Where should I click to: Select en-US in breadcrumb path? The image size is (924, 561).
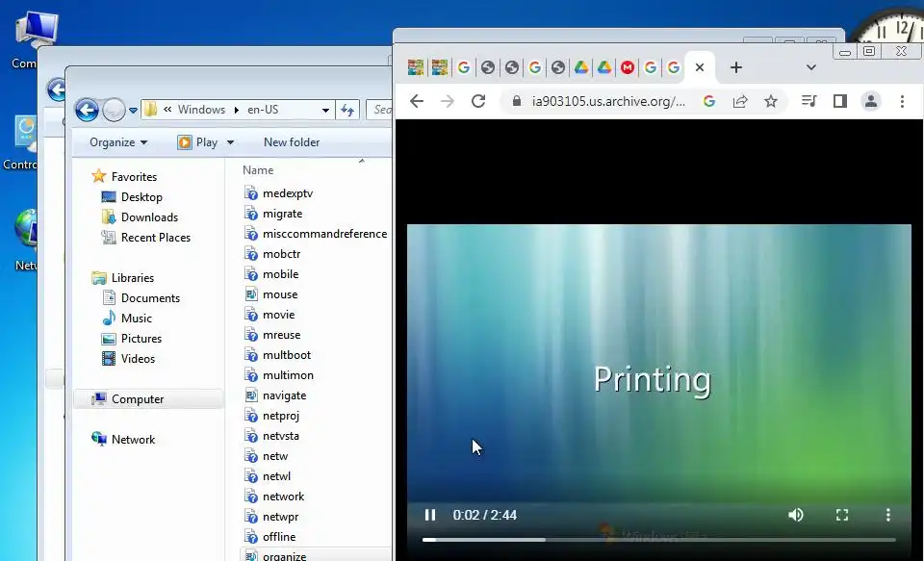[x=263, y=111]
